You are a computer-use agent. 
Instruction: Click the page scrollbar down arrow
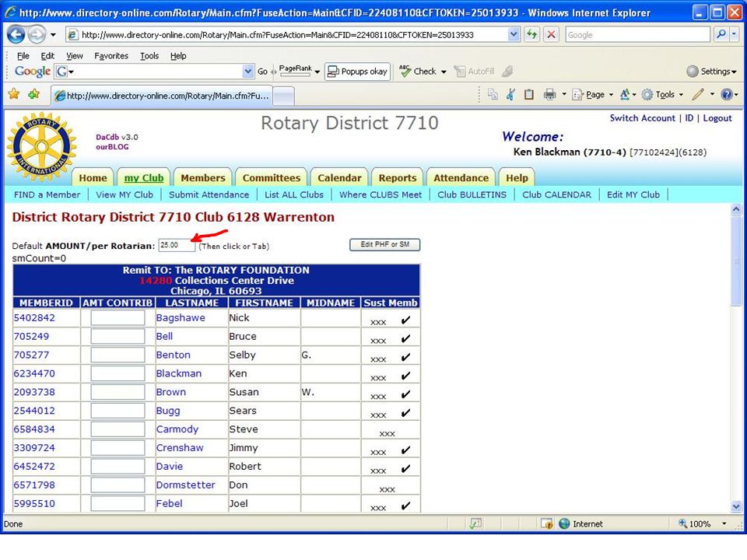pos(736,506)
